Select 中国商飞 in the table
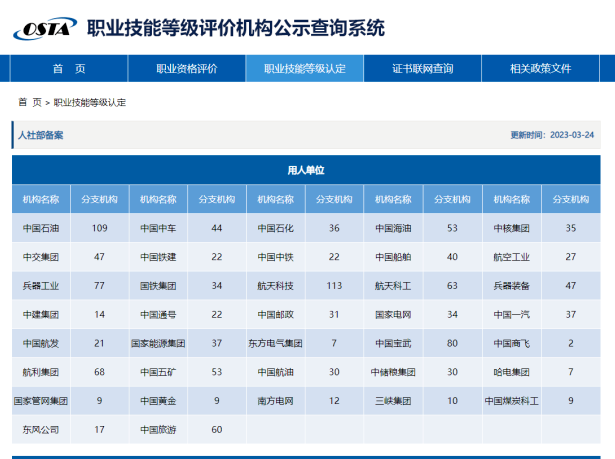This screenshot has height=459, width=615. [x=511, y=343]
